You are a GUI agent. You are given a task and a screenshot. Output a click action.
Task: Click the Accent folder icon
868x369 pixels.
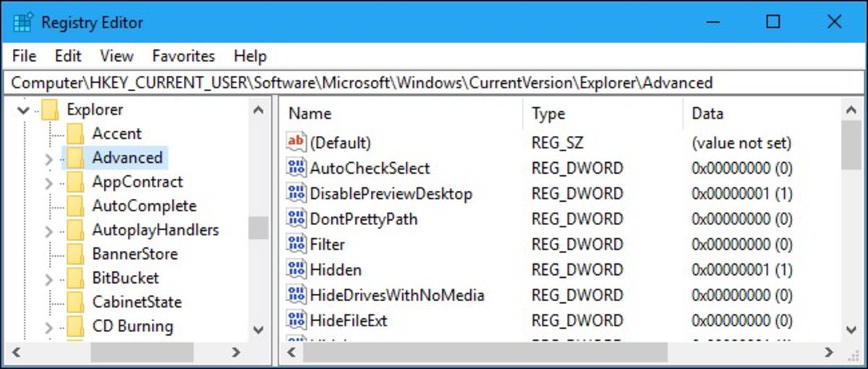tap(75, 134)
